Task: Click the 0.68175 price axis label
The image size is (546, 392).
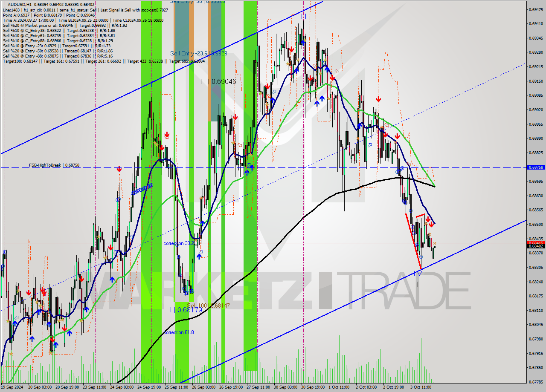Action: pos(536,296)
